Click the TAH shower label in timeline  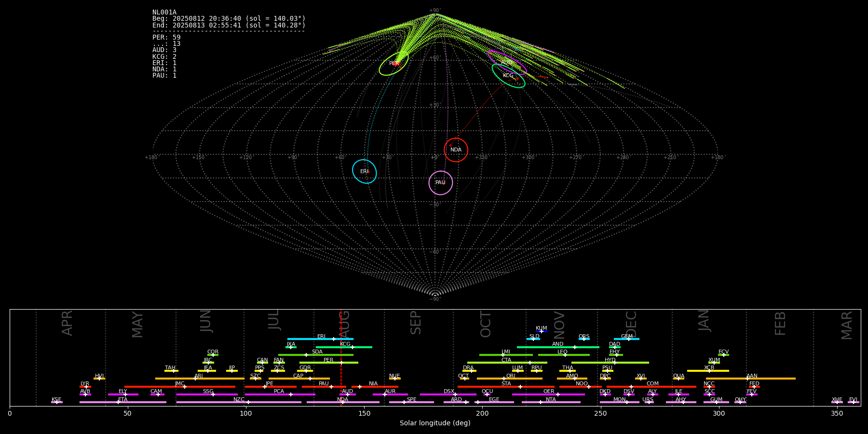(170, 368)
